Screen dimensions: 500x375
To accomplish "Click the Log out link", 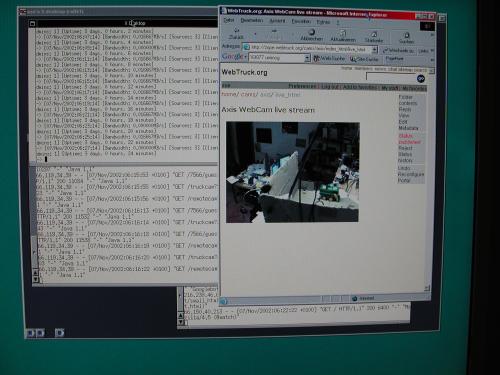I will (330, 87).
